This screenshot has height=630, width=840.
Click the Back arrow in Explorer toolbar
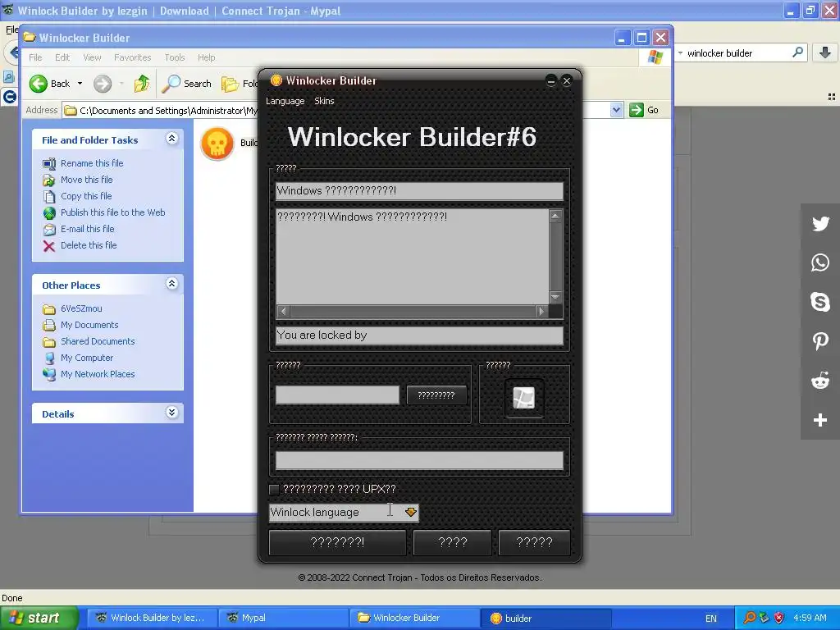pyautogui.click(x=39, y=84)
